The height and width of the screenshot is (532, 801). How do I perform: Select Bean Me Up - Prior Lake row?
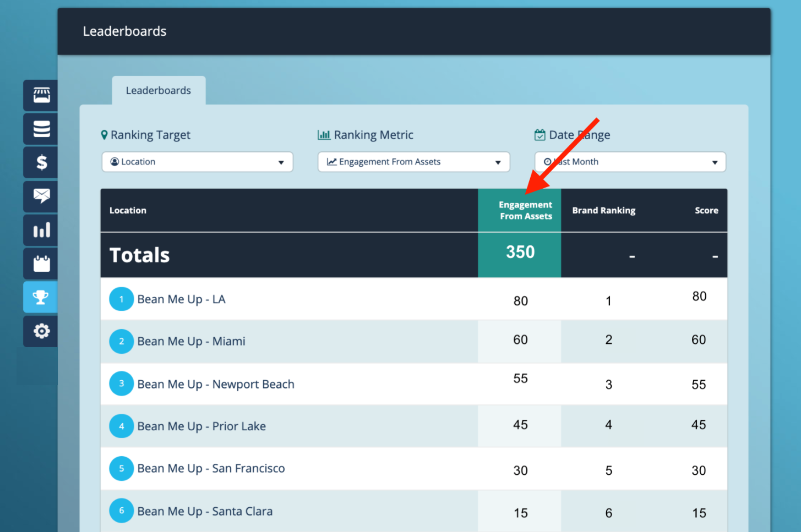[413, 426]
